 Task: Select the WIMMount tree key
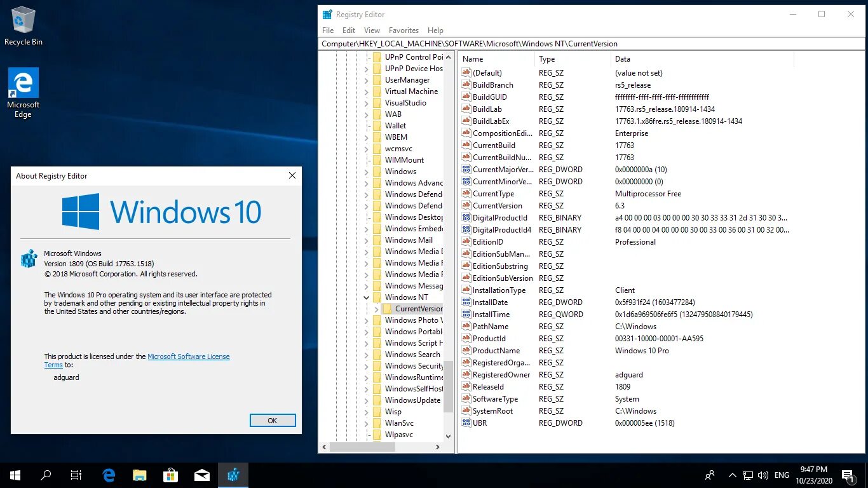point(404,160)
